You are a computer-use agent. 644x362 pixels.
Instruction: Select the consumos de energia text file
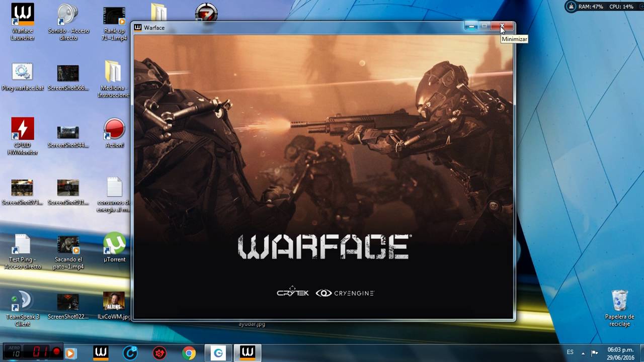coord(114,195)
